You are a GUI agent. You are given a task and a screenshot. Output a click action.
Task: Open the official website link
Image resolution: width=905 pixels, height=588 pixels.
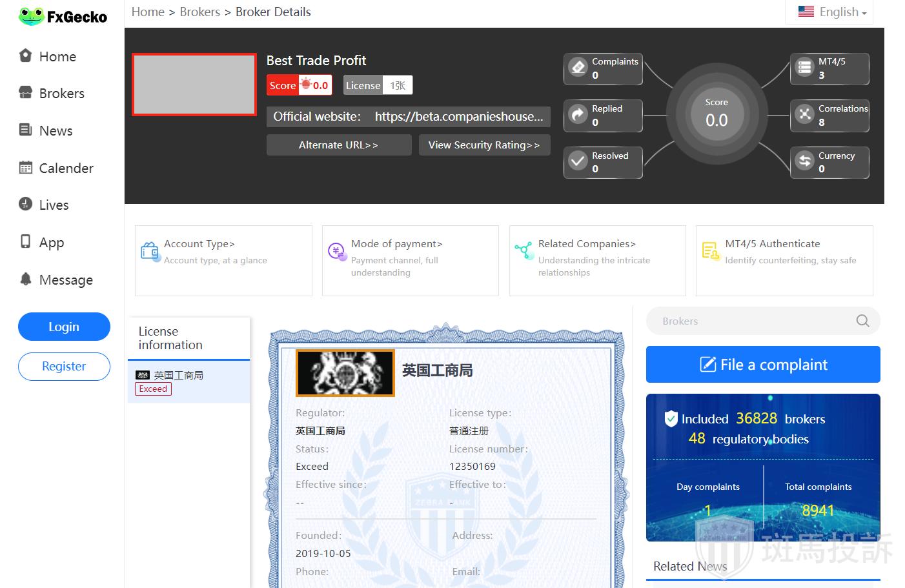[x=458, y=117]
